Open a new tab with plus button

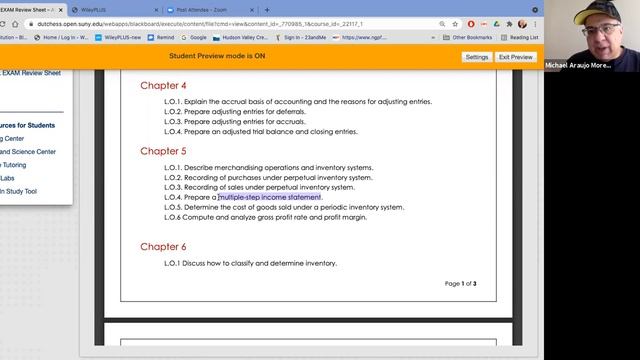tap(267, 10)
